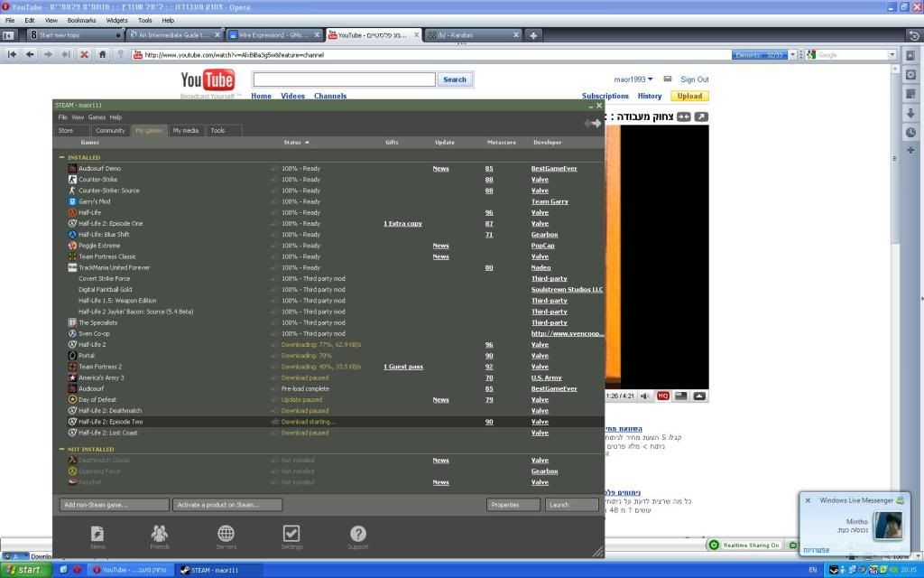Image resolution: width=924 pixels, height=578 pixels.
Task: Open the Friends icon in Steam
Action: pos(159,534)
